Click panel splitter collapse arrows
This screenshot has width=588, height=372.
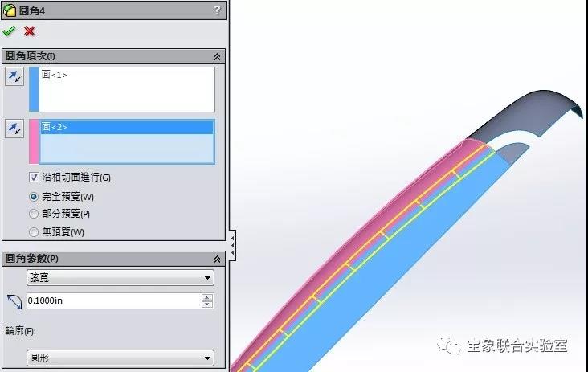[x=232, y=246]
